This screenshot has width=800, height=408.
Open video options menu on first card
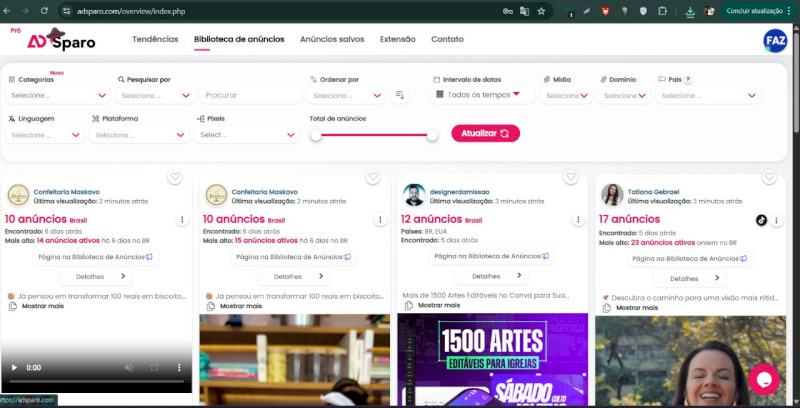pos(179,367)
